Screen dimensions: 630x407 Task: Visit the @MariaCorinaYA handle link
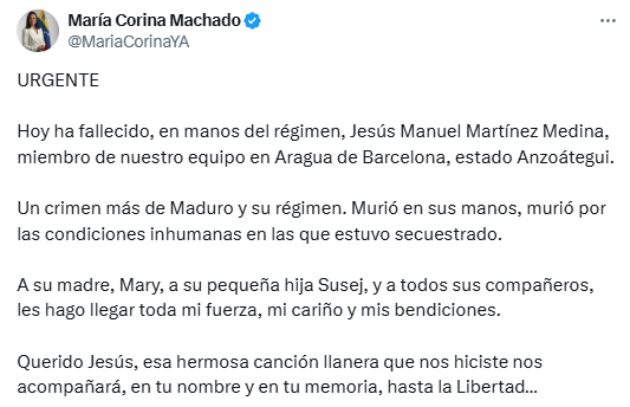(129, 42)
